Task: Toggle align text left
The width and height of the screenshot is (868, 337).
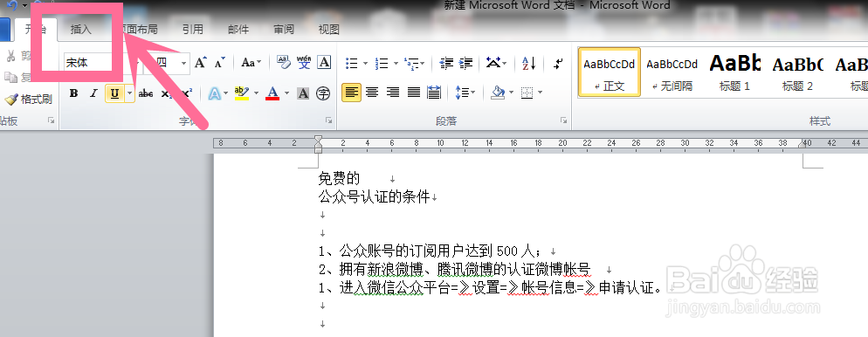Action: point(352,93)
